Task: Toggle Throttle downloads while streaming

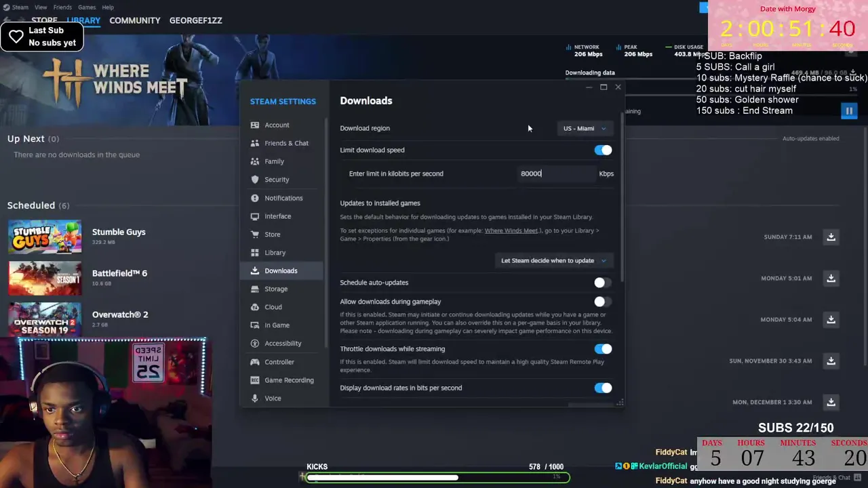Action: tap(603, 349)
